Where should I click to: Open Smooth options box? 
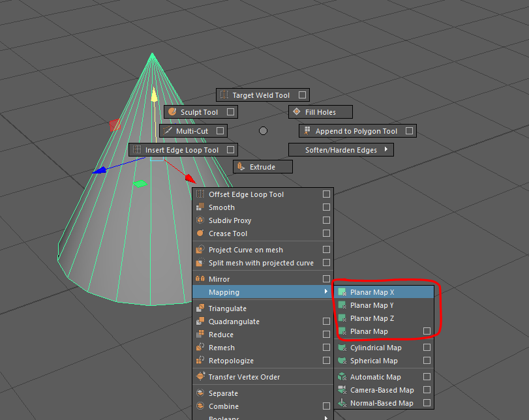click(x=326, y=207)
